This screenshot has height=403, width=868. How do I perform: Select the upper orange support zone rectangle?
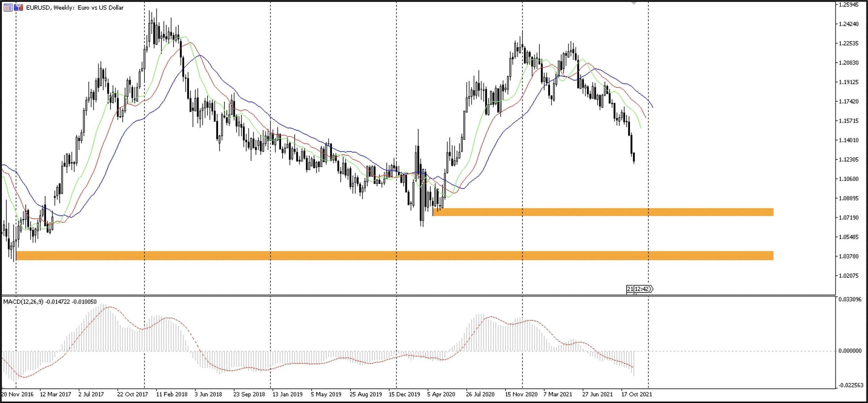603,212
